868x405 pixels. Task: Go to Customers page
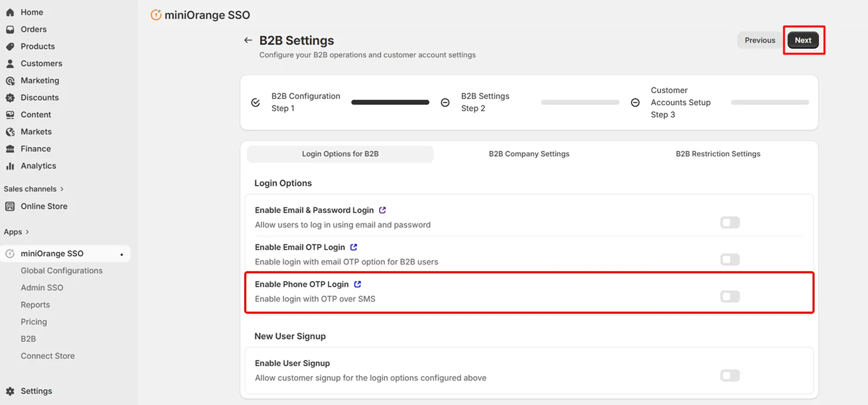click(x=41, y=64)
